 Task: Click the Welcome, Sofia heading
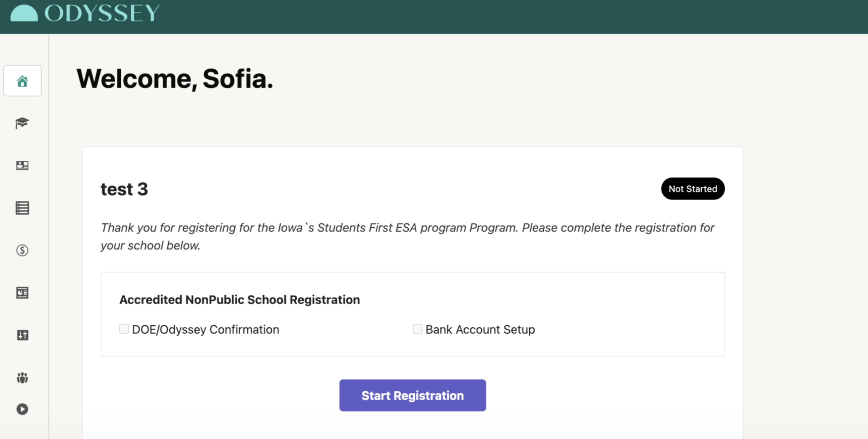[175, 79]
